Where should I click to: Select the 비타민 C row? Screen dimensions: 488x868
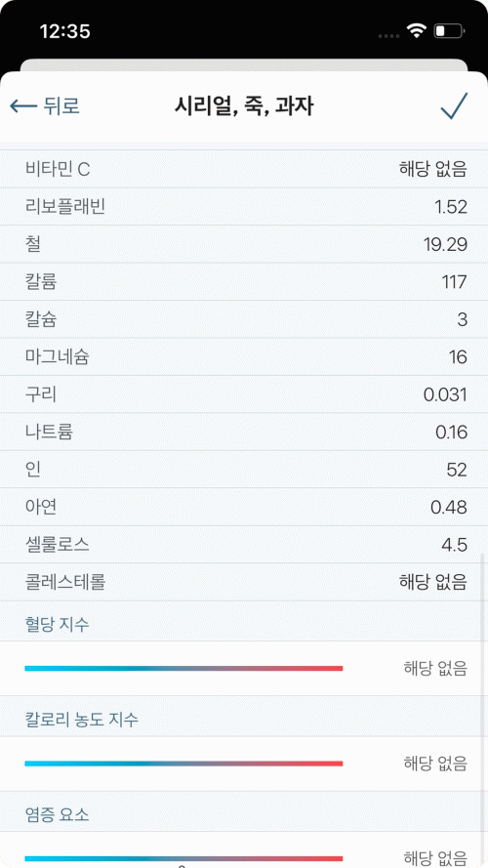click(244, 169)
